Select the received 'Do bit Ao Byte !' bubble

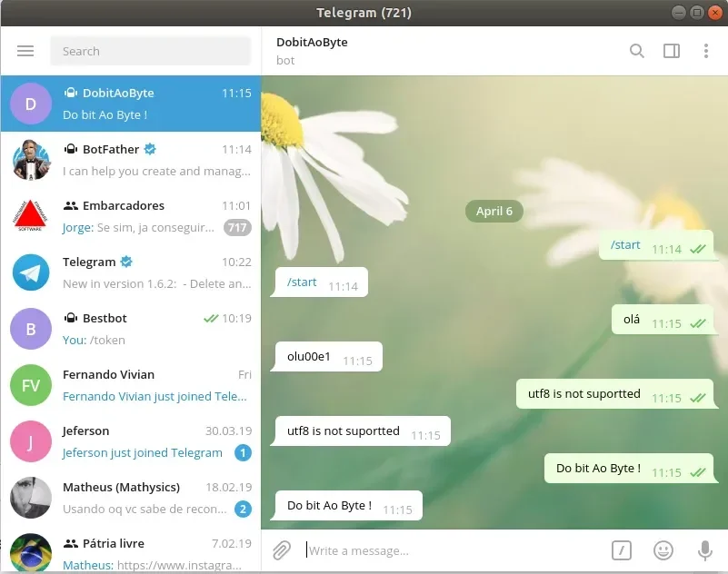coord(349,505)
